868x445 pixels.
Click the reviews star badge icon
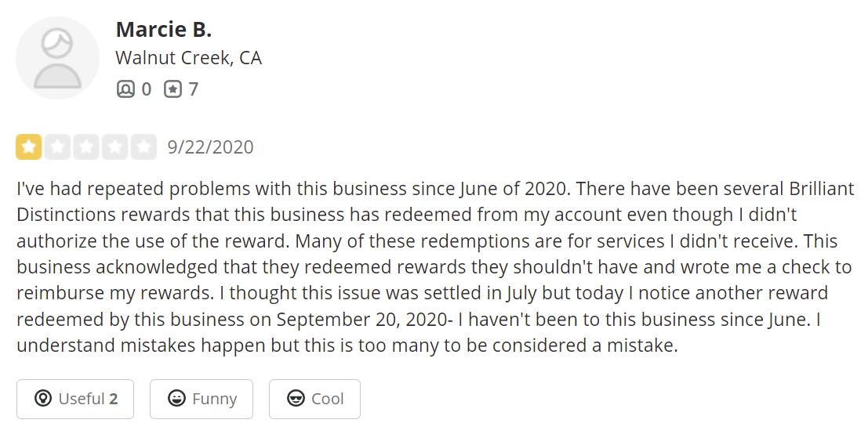click(x=173, y=89)
